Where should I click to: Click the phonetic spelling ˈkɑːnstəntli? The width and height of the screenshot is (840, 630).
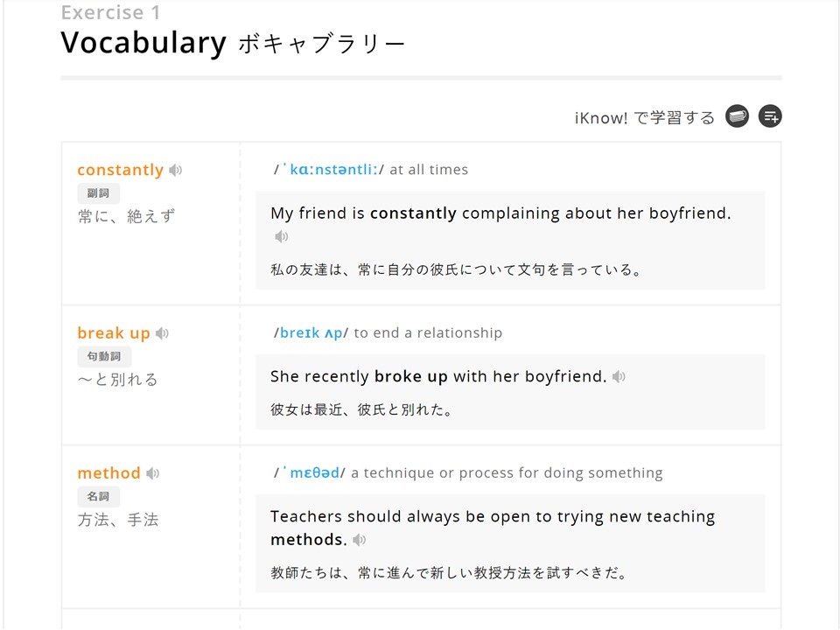(x=330, y=170)
